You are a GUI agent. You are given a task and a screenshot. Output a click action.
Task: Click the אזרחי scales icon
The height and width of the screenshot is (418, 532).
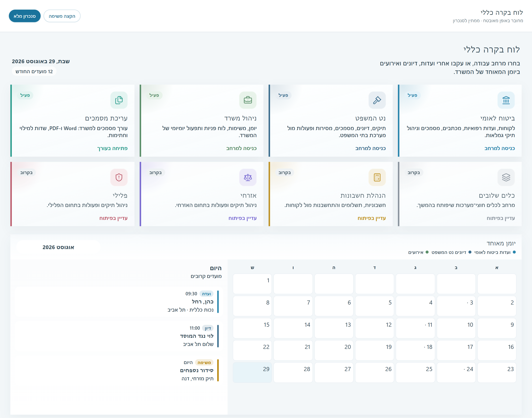[248, 177]
